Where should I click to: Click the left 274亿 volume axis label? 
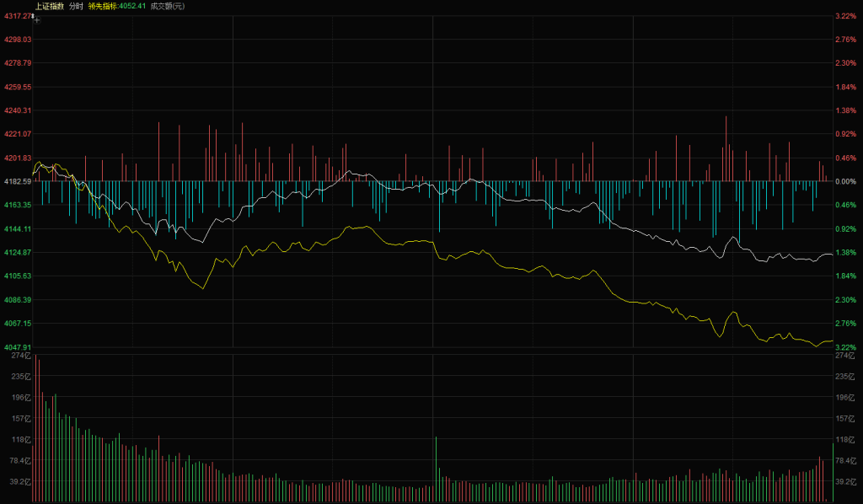[19, 356]
